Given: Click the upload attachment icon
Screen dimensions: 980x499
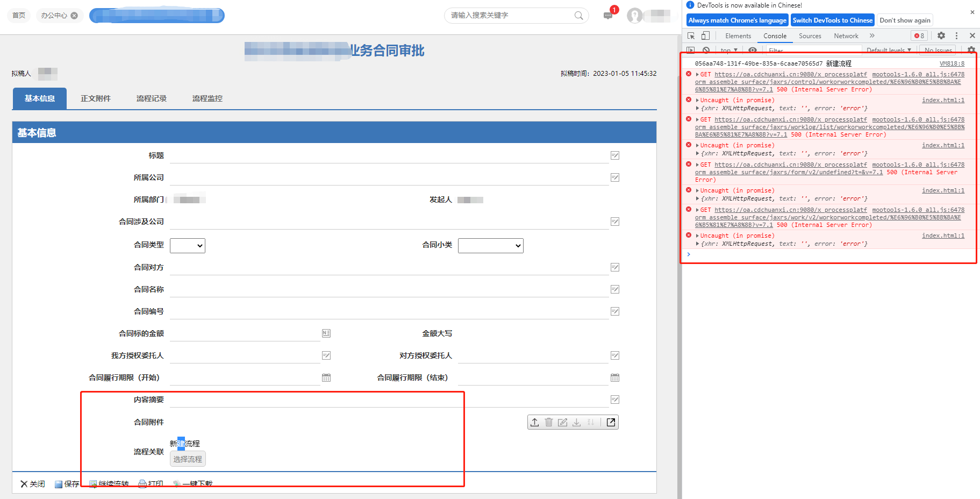Looking at the screenshot, I should point(534,422).
